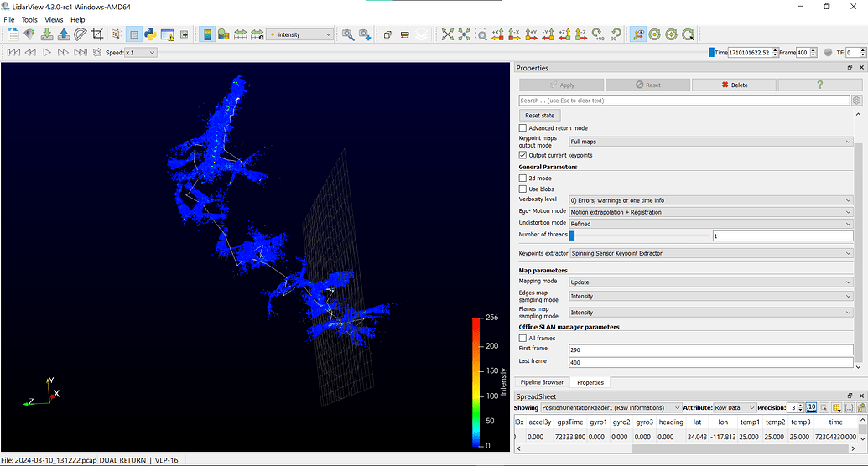Click the Properties help question mark button
The height and width of the screenshot is (466, 868).
(820, 85)
